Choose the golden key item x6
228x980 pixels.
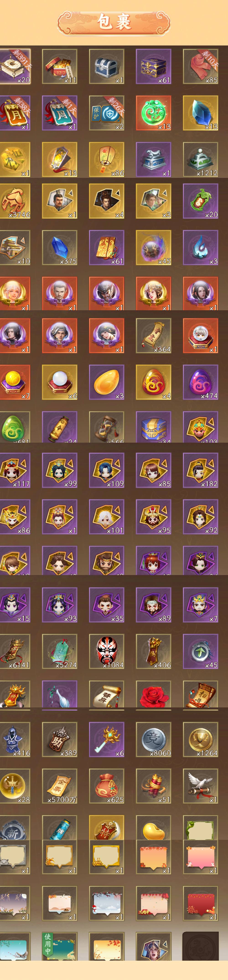click(x=106, y=740)
